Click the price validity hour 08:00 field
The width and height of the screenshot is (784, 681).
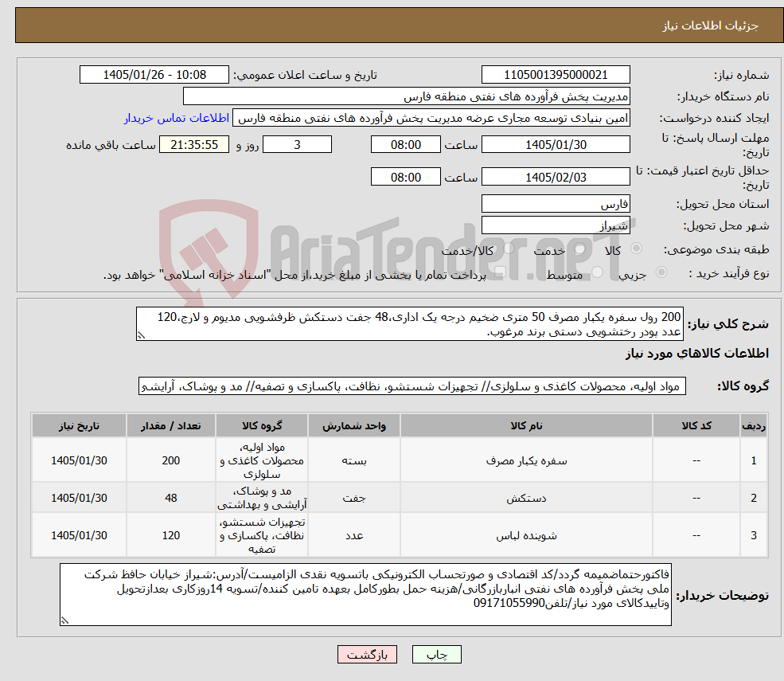[405, 177]
